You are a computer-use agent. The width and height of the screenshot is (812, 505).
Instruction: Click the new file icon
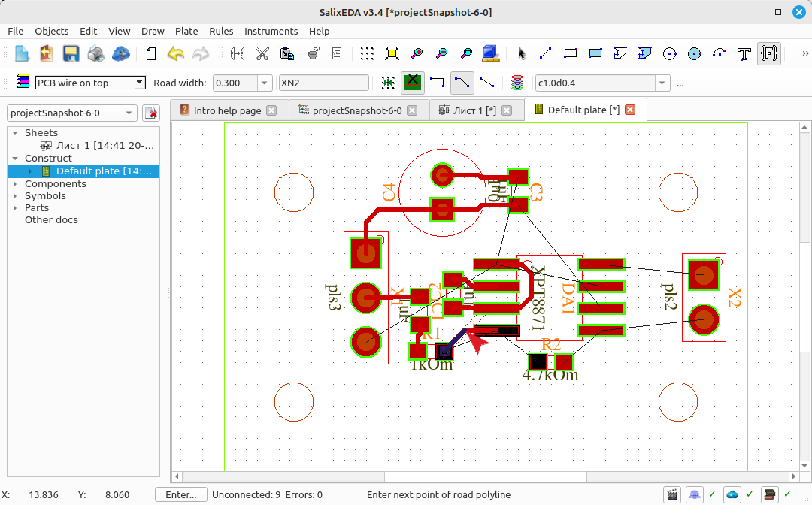tap(22, 53)
